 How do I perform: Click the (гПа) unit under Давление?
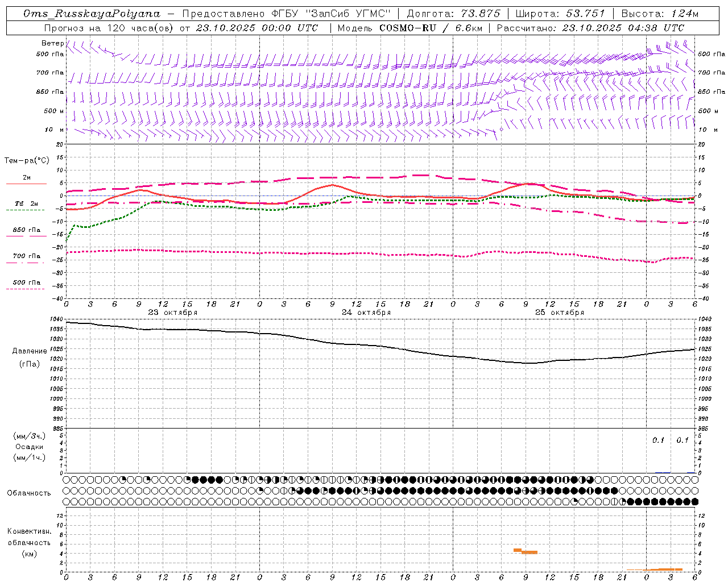(30, 364)
